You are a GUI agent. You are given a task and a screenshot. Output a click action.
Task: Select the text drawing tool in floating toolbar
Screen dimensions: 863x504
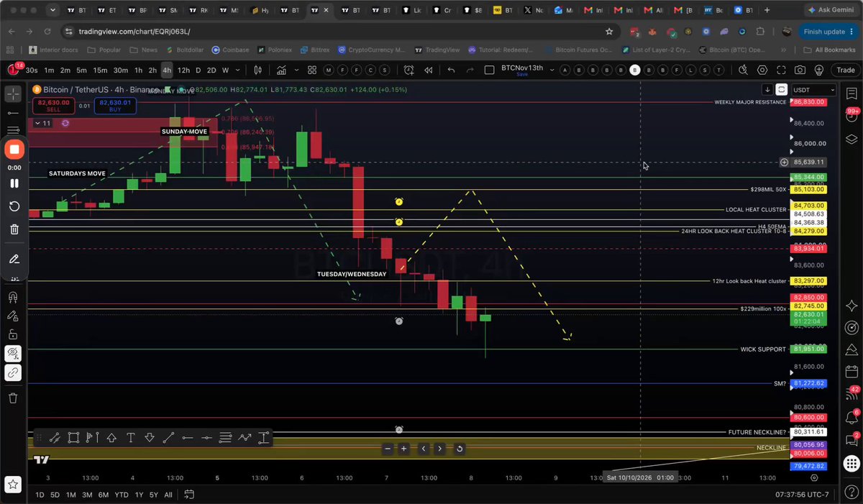[x=131, y=437]
